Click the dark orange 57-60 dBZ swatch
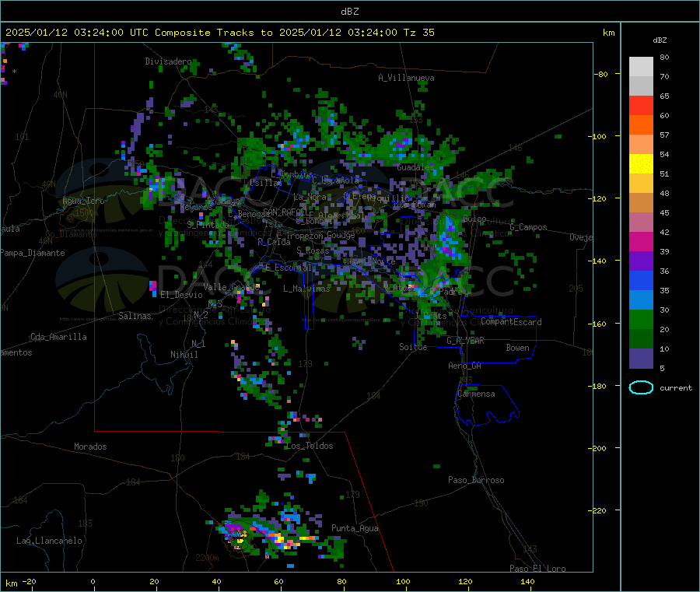This screenshot has height=592, width=700. click(x=641, y=125)
